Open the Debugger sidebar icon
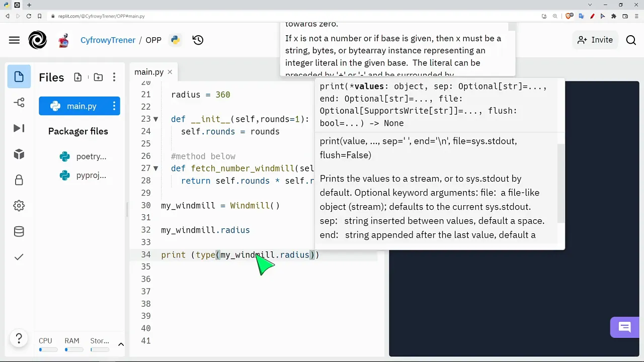The image size is (644, 362). pos(19,128)
